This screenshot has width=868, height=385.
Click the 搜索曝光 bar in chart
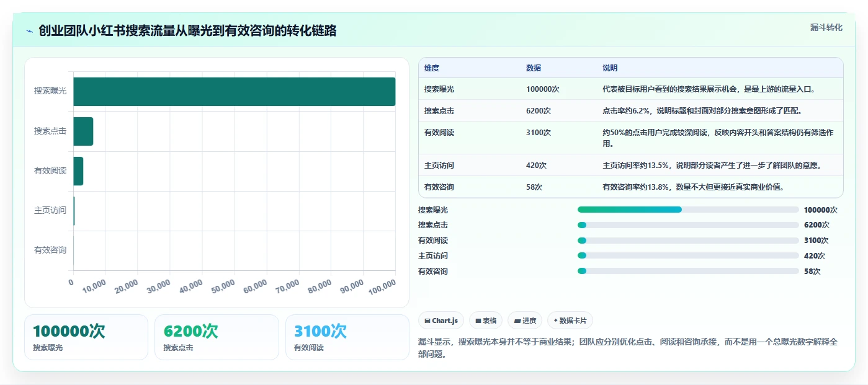point(235,92)
